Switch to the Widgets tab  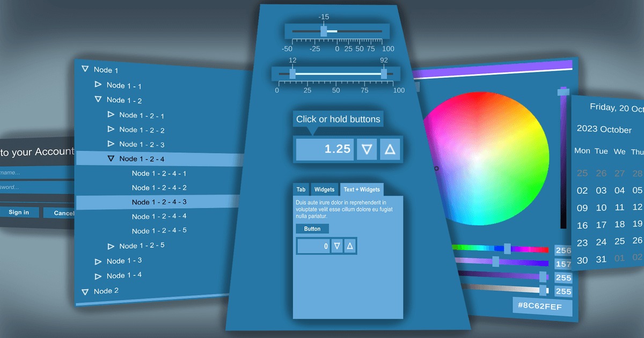pyautogui.click(x=324, y=189)
